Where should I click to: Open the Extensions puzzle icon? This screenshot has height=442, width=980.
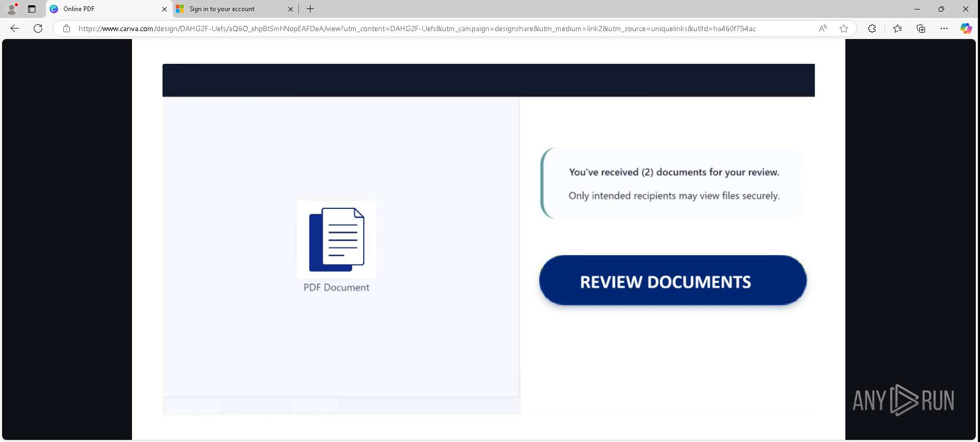pyautogui.click(x=872, y=28)
